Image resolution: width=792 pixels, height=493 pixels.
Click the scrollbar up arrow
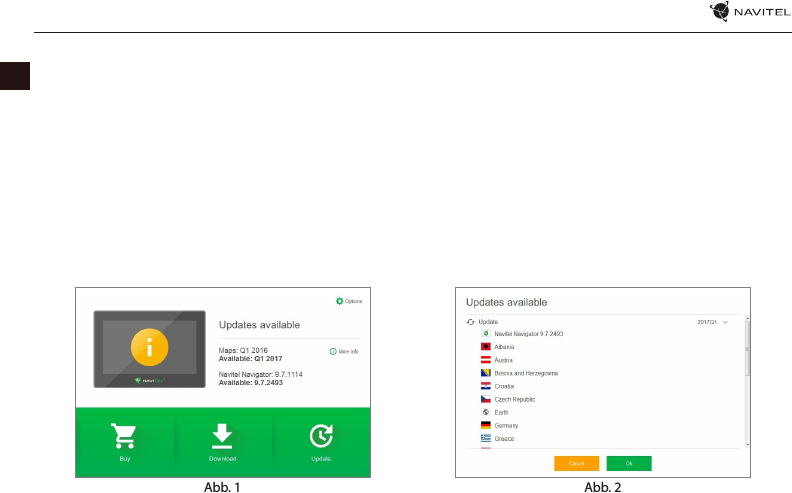748,319
